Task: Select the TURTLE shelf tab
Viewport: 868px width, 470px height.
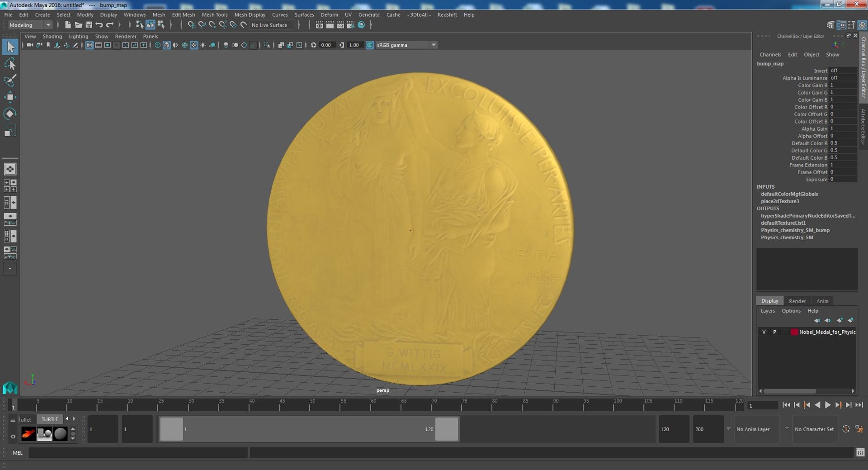Action: tap(50, 419)
